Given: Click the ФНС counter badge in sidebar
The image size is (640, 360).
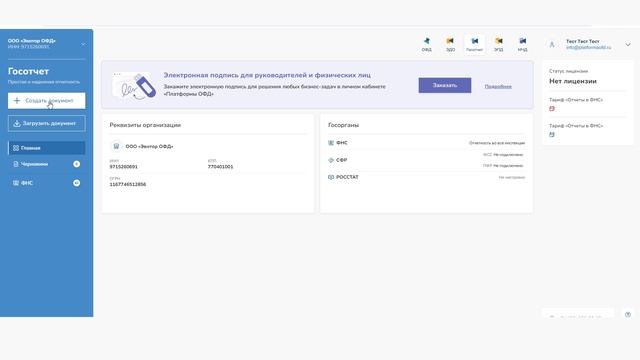Looking at the screenshot, I should [x=76, y=183].
